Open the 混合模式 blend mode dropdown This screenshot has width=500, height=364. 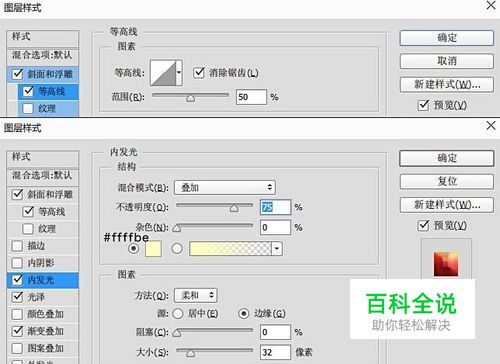225,188
